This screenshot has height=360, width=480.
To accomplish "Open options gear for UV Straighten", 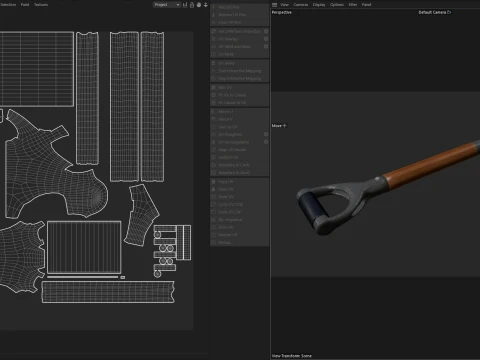I will (x=266, y=134).
